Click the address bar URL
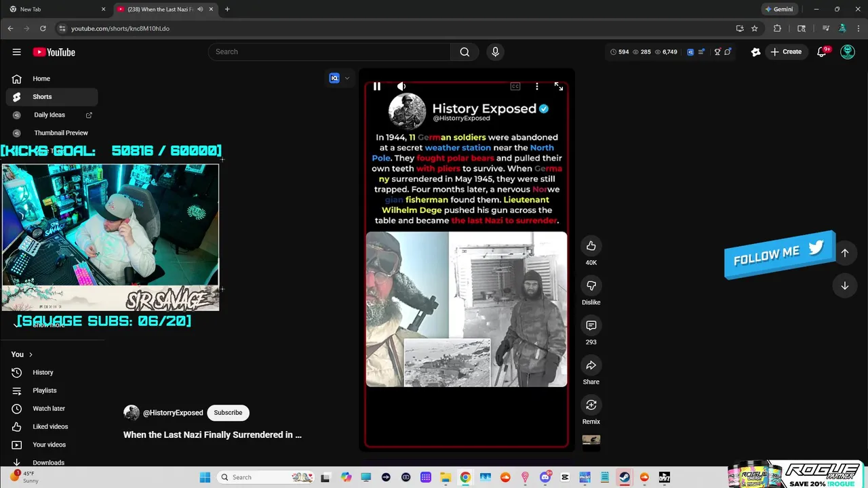The width and height of the screenshot is (868, 488). point(121,28)
